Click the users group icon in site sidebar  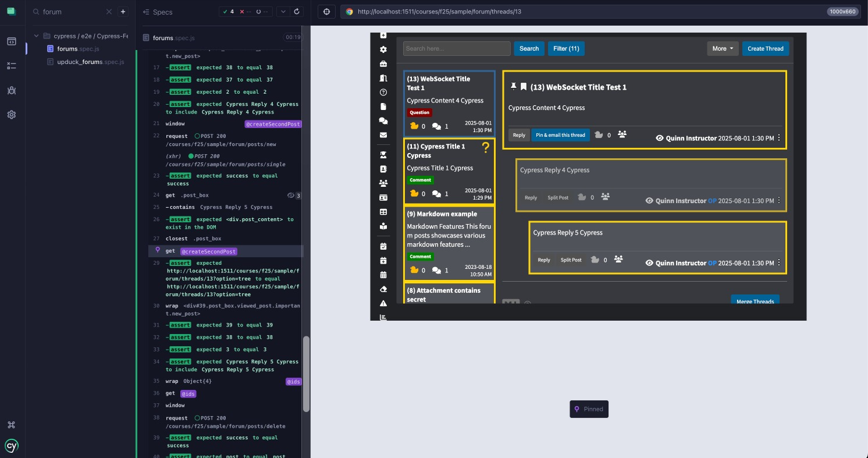click(x=383, y=183)
